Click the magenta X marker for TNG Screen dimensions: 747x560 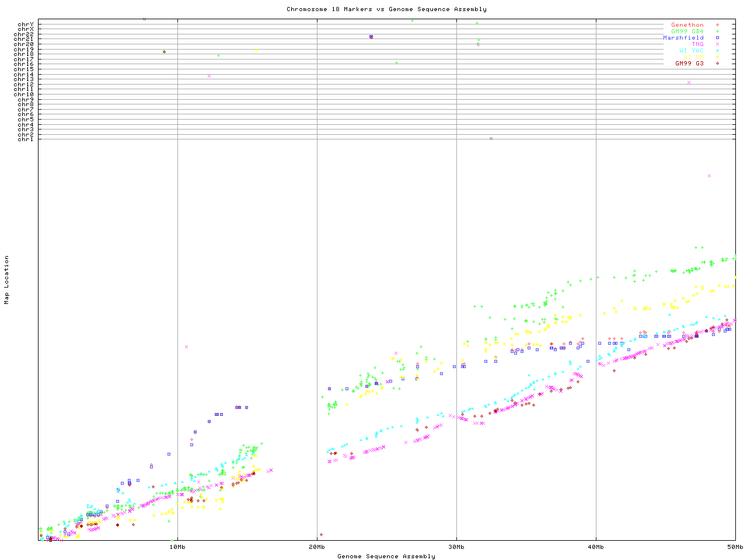[717, 44]
